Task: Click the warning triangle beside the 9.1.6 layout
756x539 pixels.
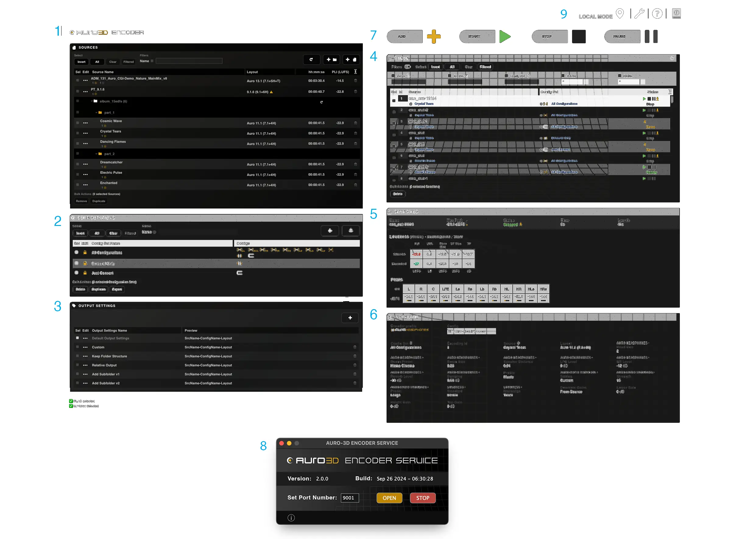Action: coord(271,92)
